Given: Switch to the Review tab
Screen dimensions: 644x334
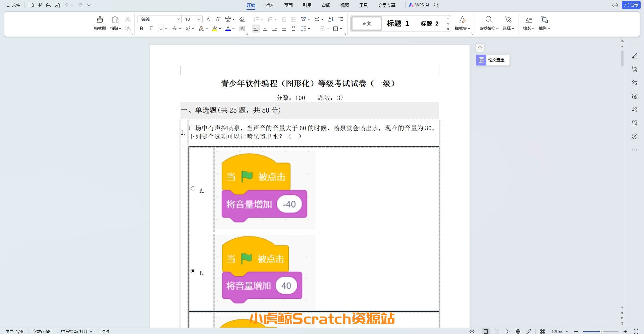Looking at the screenshot, I should (326, 5).
